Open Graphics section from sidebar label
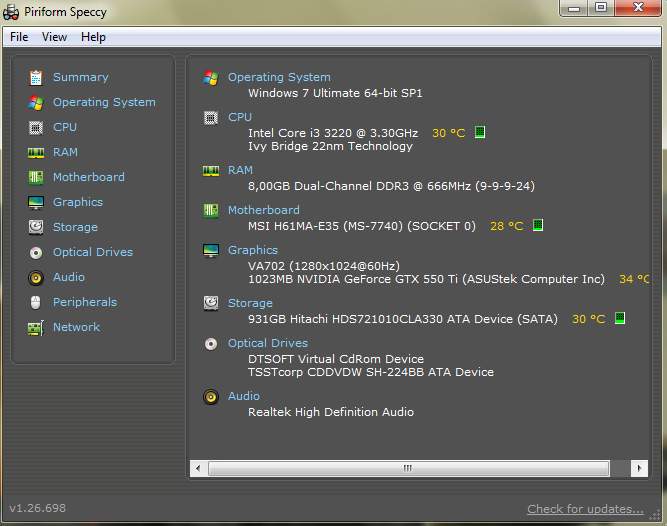This screenshot has width=667, height=526. pos(78,202)
